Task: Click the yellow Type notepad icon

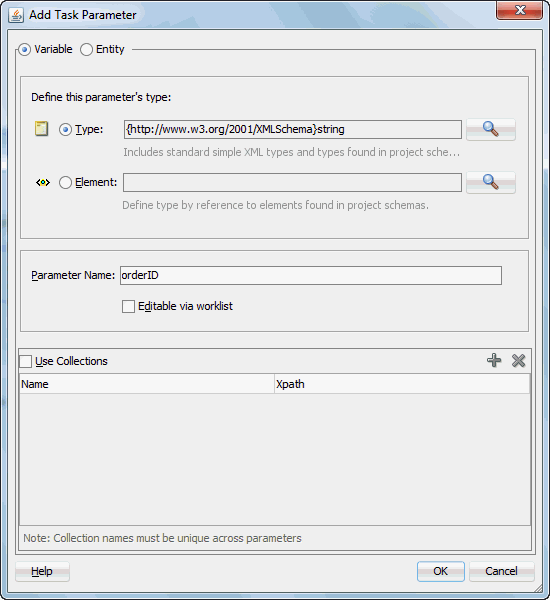Action: [x=41, y=129]
